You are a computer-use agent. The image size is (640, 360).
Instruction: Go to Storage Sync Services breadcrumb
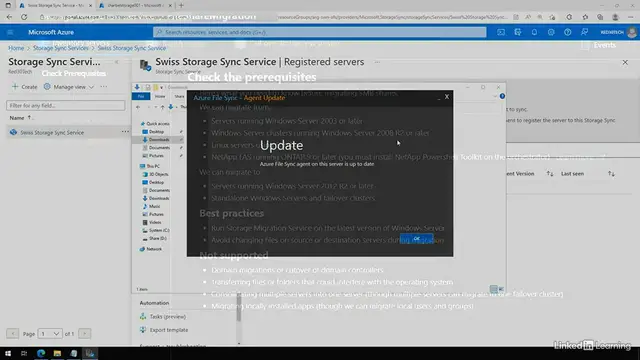click(60, 48)
